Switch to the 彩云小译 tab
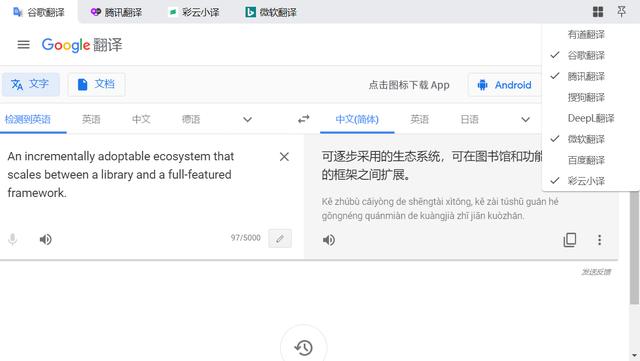The width and height of the screenshot is (640, 361). [194, 12]
